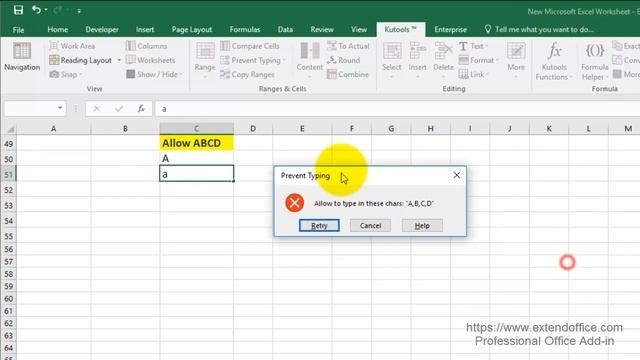
Task: Close the Prevent Typing dialog
Action: 457,176
